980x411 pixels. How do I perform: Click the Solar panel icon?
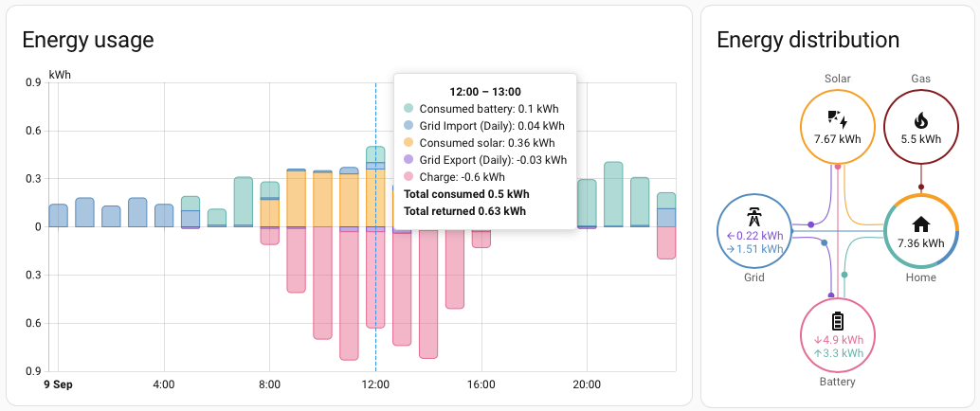[837, 119]
